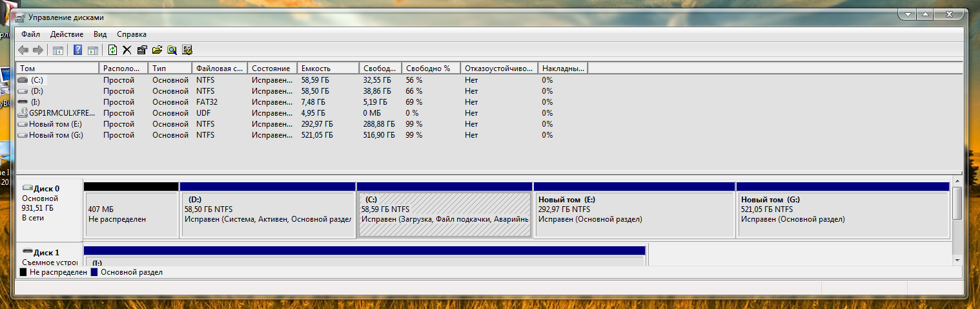Sort by the Том column header
Screen dimensions: 980x309
pos(57,68)
